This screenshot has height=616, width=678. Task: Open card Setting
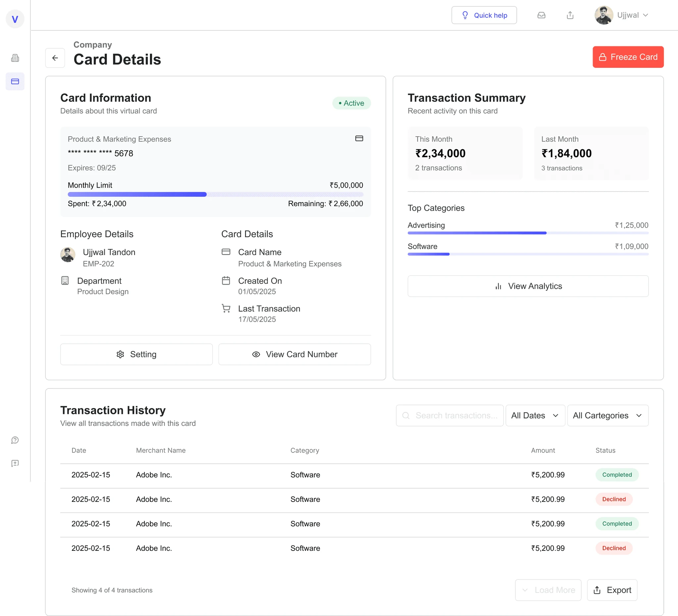[x=136, y=354]
